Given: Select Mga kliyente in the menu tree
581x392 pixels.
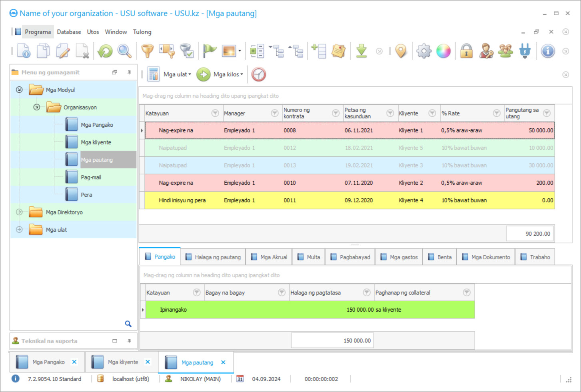Looking at the screenshot, I should 96,142.
